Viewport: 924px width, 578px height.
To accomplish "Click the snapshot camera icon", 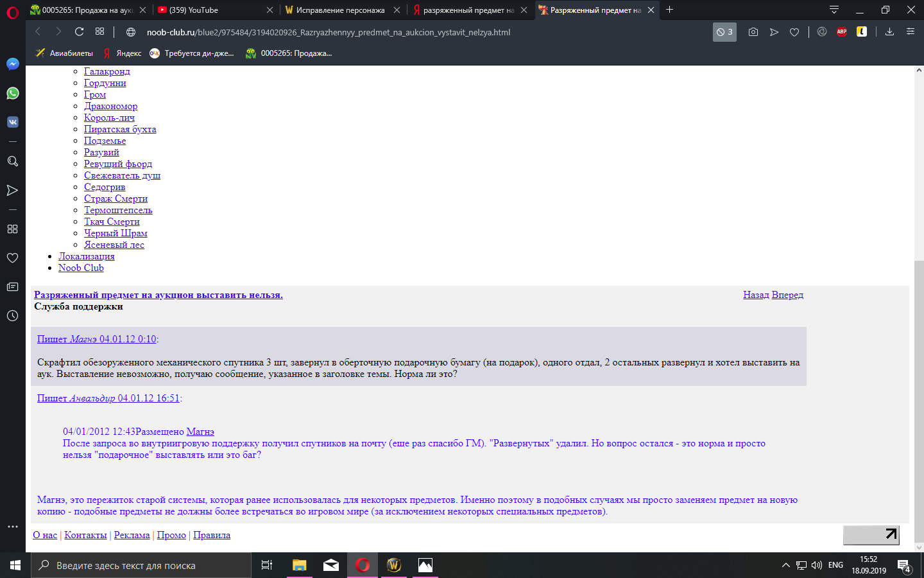I will point(753,32).
